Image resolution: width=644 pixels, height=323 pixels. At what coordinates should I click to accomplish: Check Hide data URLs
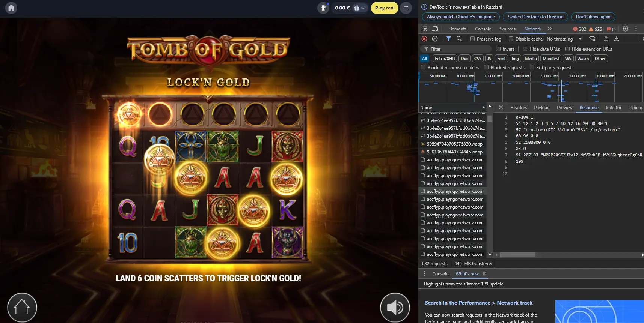(525, 49)
